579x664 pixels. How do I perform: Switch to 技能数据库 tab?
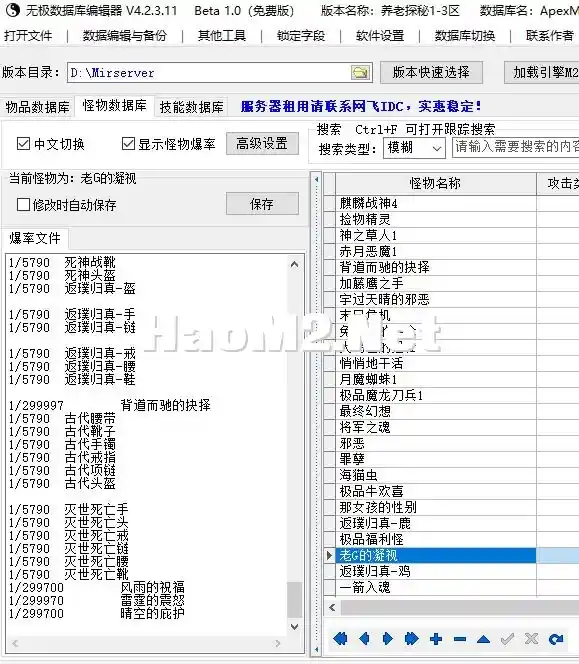[x=191, y=108]
